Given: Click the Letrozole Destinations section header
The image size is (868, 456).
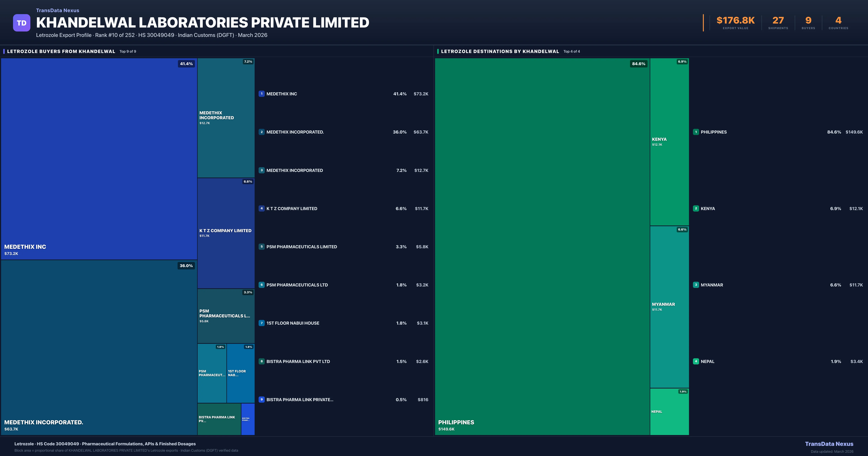Looking at the screenshot, I should point(500,51).
